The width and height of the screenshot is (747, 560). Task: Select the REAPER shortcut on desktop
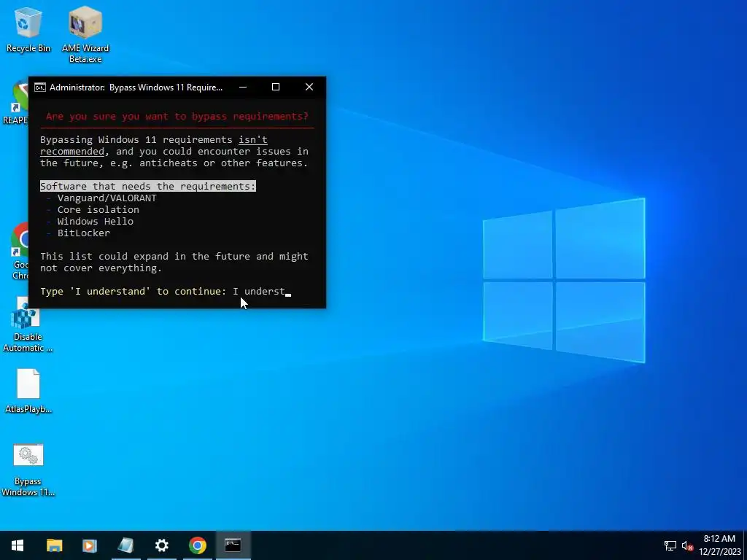pos(15,102)
